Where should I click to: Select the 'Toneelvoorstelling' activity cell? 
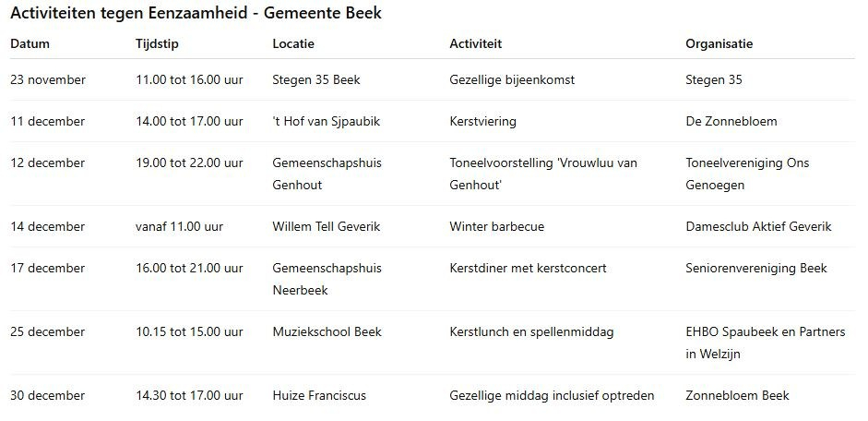pyautogui.click(x=542, y=174)
